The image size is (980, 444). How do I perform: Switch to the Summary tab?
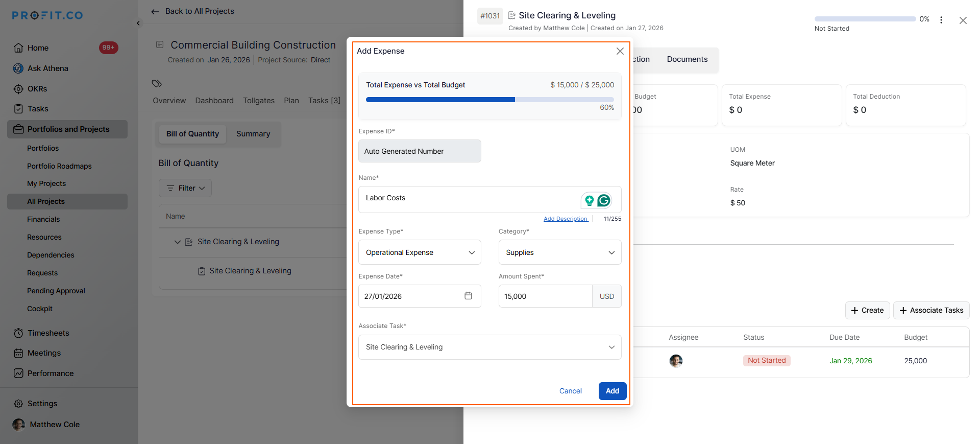(253, 134)
